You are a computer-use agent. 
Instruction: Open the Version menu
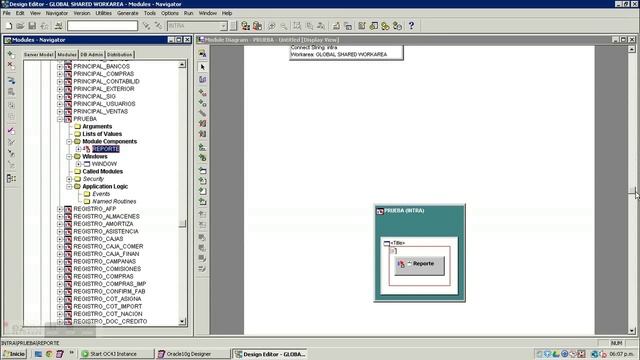click(x=82, y=13)
